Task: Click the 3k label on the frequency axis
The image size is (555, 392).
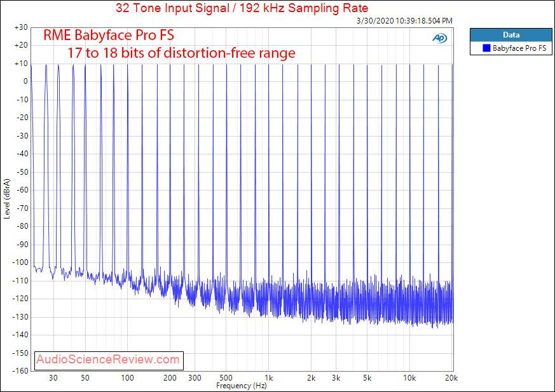Action: click(x=336, y=378)
